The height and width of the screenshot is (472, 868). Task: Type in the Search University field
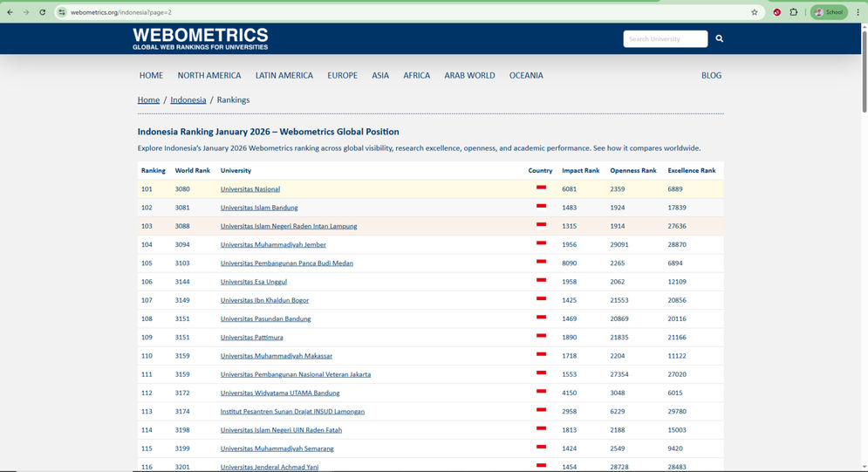(665, 38)
